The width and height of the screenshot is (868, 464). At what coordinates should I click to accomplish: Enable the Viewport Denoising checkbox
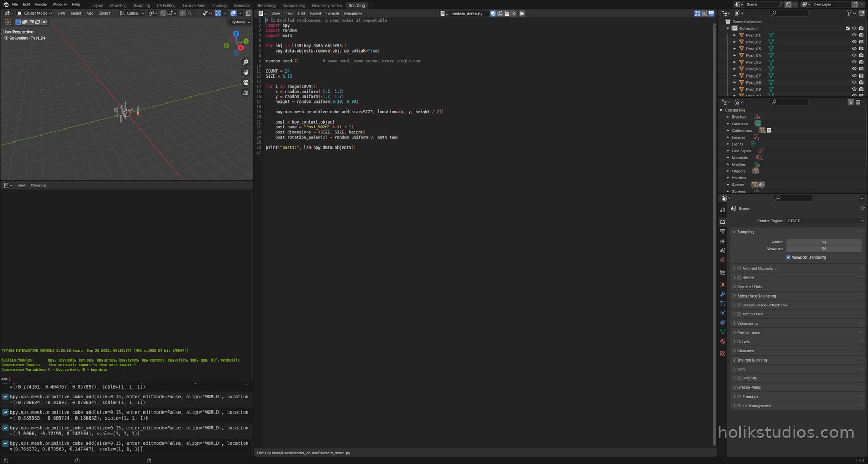(x=788, y=257)
